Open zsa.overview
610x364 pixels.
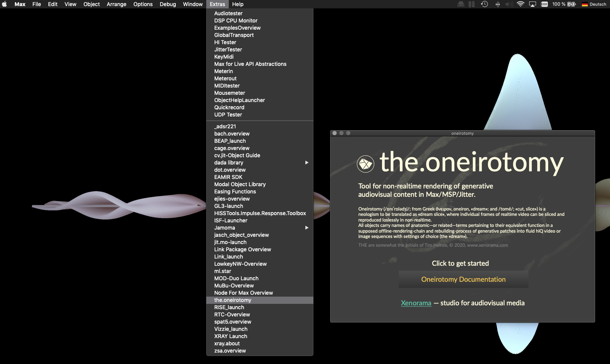[260, 351]
